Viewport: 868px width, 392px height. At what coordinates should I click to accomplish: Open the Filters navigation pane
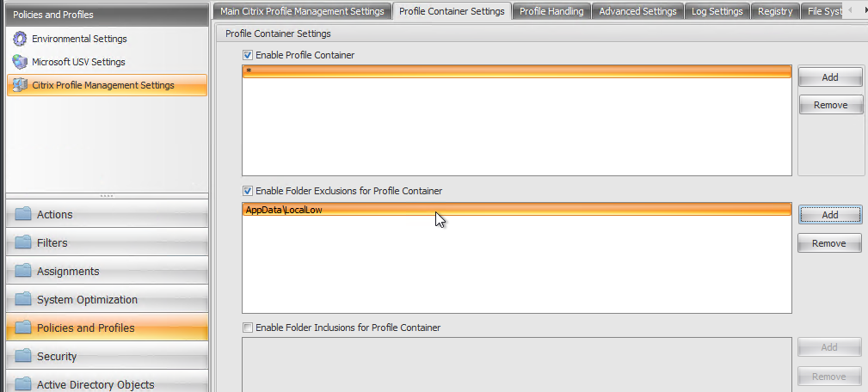point(107,242)
